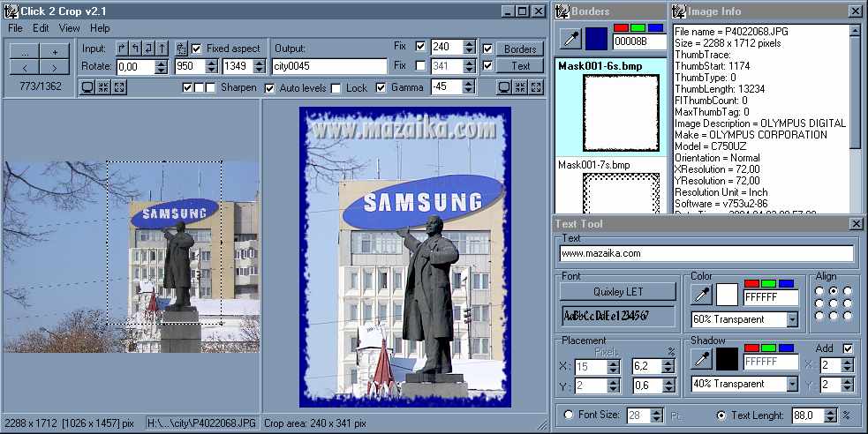Screen dimensions: 868x434
Task: Adjust the input width 950 spinner
Action: (x=211, y=66)
